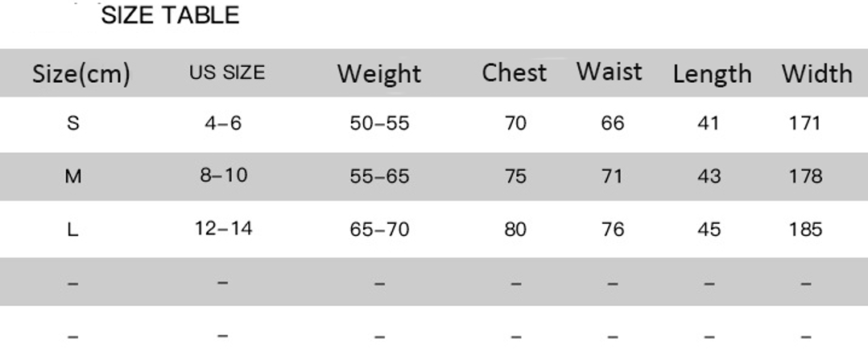Click US size 4–6 cell

coord(223,124)
